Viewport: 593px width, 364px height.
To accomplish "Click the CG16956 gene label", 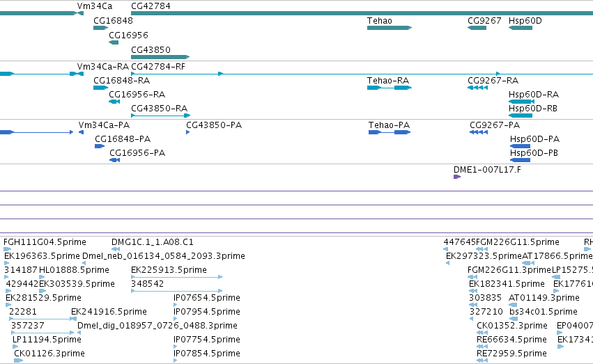I will click(128, 35).
